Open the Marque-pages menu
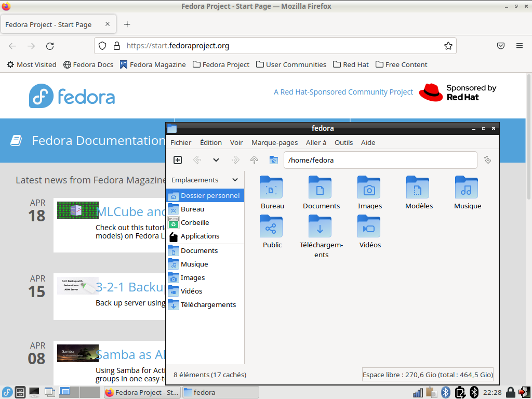 [274, 142]
